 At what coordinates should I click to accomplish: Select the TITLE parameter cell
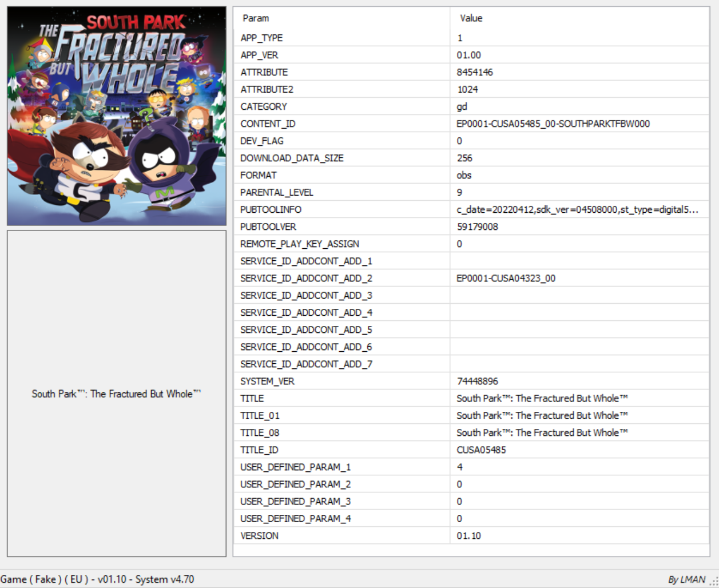tap(341, 398)
